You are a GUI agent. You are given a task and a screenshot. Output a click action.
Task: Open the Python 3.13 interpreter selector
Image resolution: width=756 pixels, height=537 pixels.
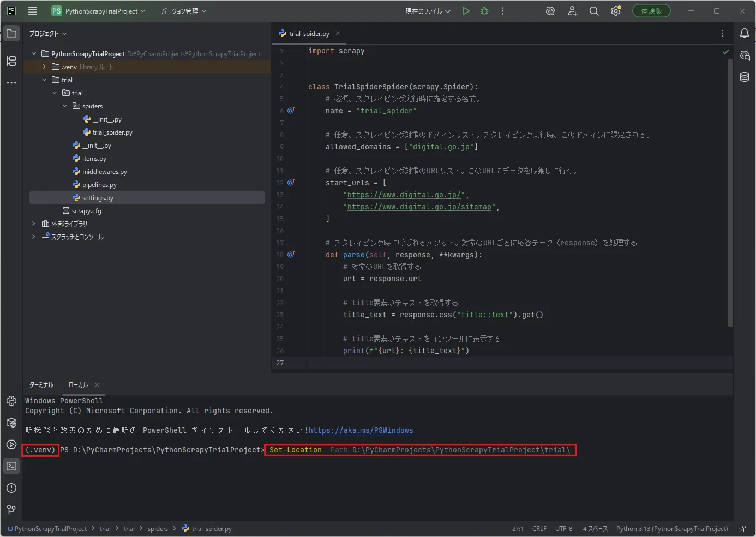pyautogui.click(x=672, y=529)
